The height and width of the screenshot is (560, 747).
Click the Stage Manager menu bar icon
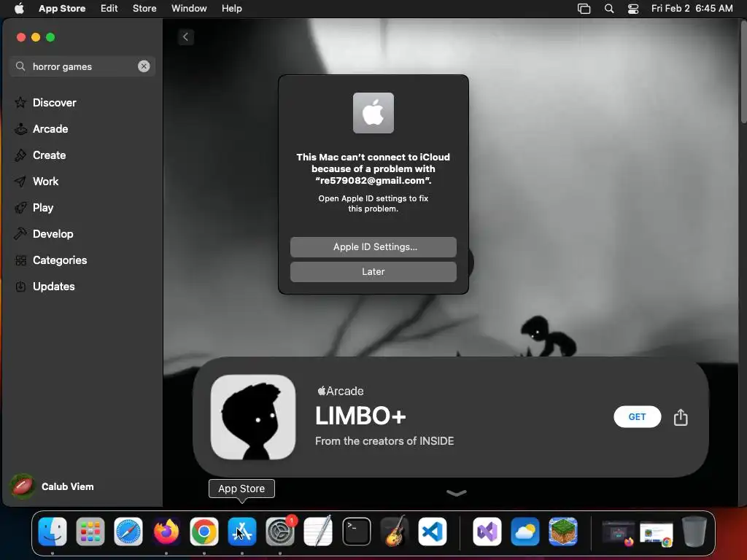tap(584, 8)
